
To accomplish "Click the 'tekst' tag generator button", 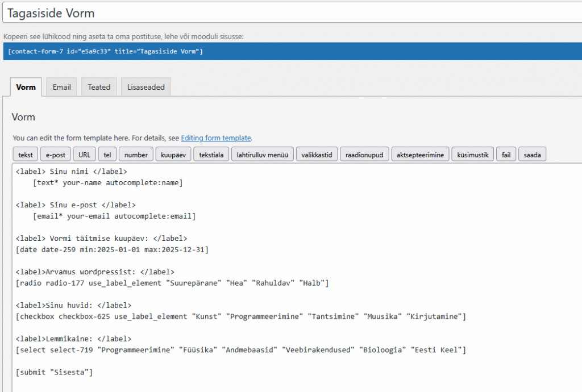I will click(x=26, y=155).
